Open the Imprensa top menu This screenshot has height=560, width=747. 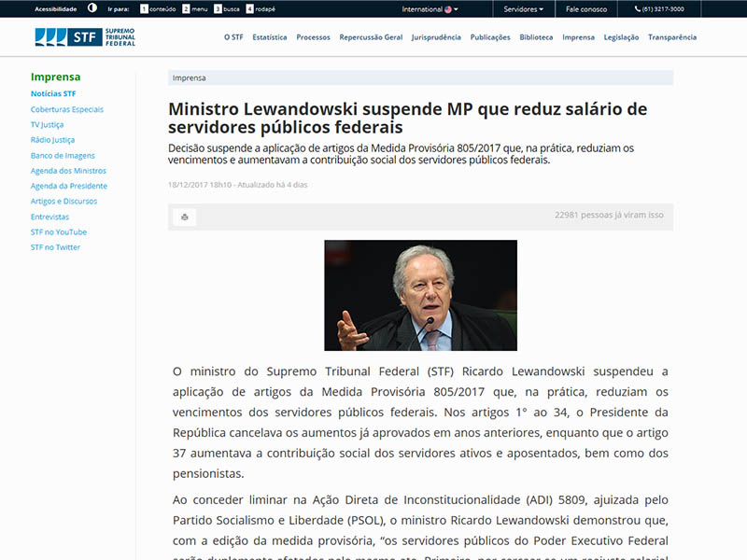[x=578, y=37]
